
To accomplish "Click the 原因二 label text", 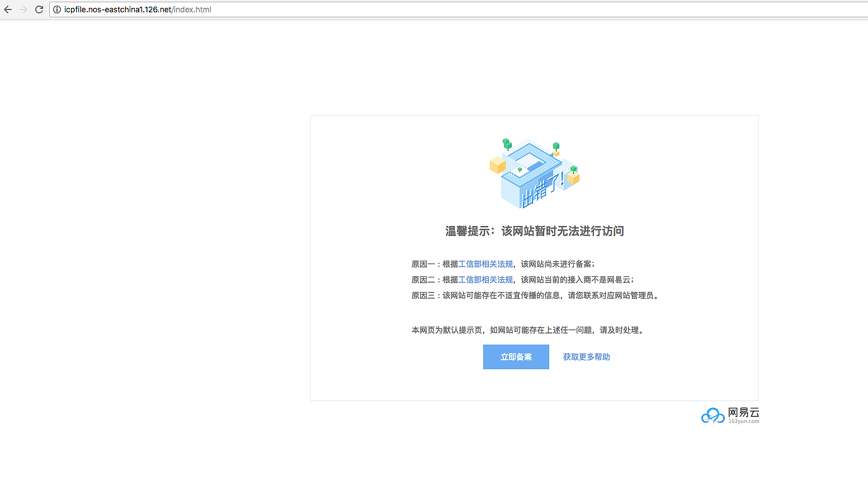I will tap(423, 280).
